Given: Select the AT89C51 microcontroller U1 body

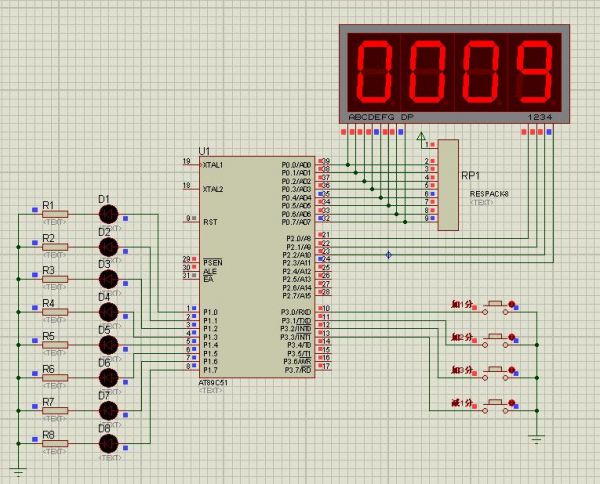Looking at the screenshot, I should [x=256, y=265].
